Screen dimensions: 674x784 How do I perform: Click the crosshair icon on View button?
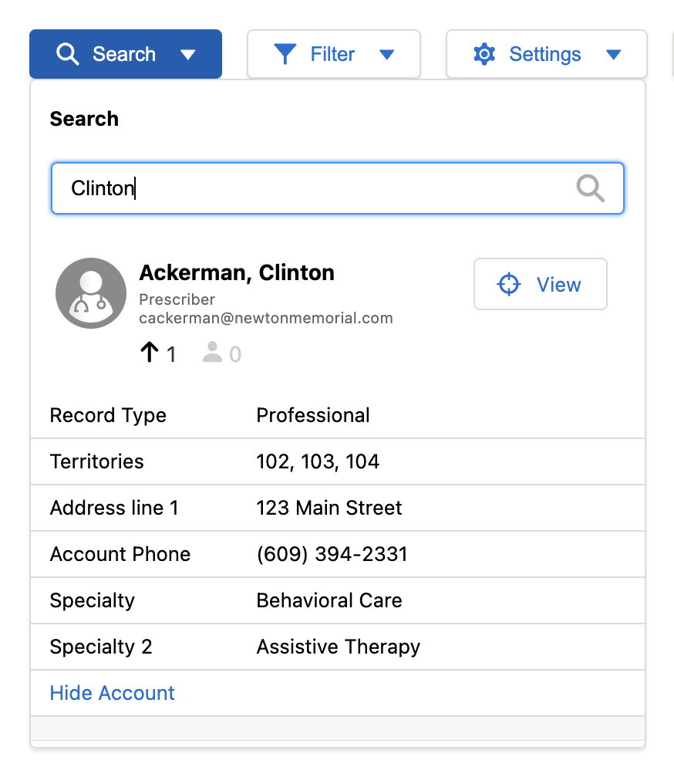tap(509, 285)
